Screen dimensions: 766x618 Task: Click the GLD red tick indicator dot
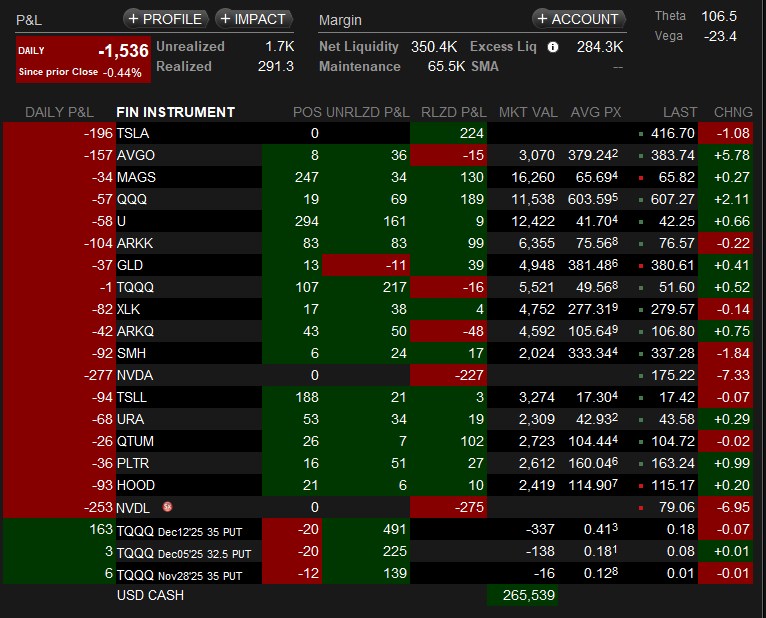click(641, 266)
